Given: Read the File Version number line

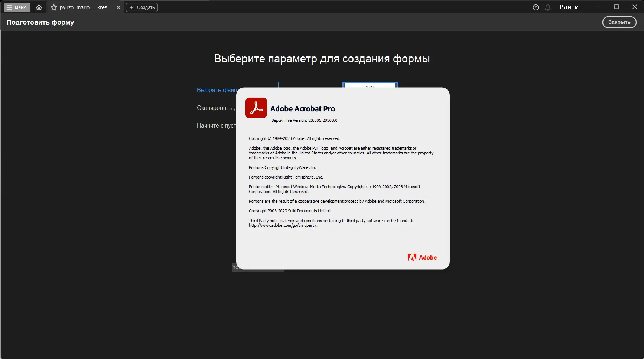Looking at the screenshot, I should pos(304,120).
